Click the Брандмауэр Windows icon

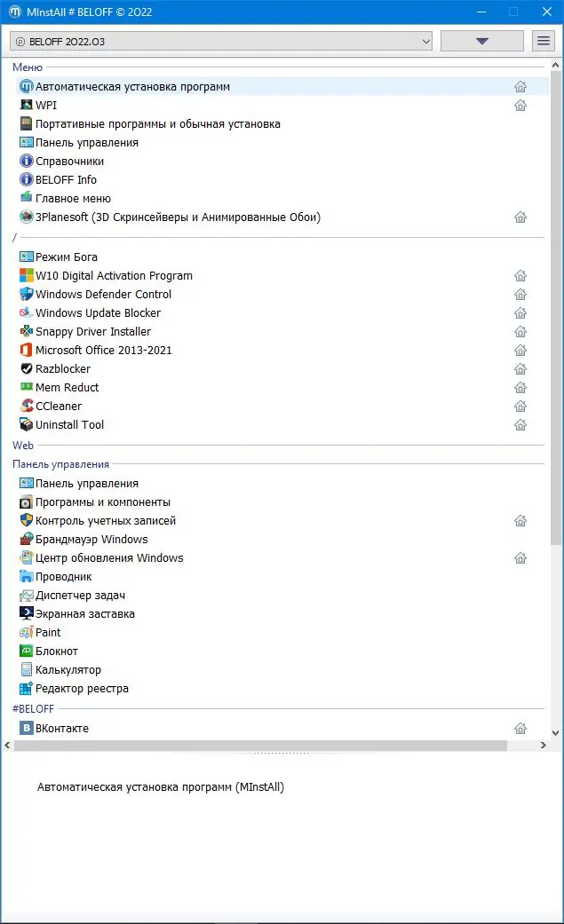[26, 539]
